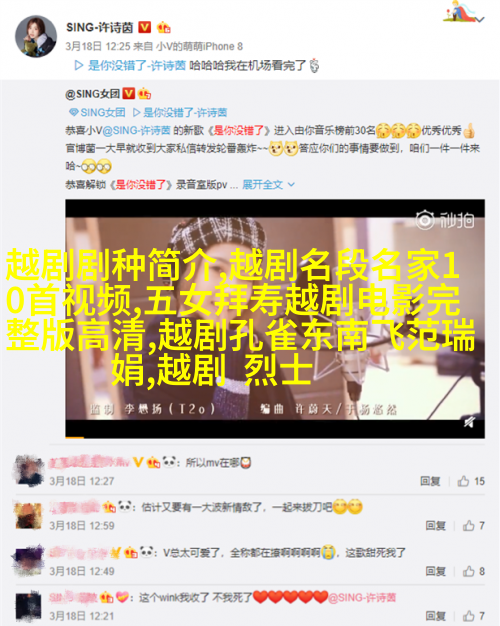Open the post options chevron at top right
The height and width of the screenshot is (626, 500).
[x=481, y=19]
